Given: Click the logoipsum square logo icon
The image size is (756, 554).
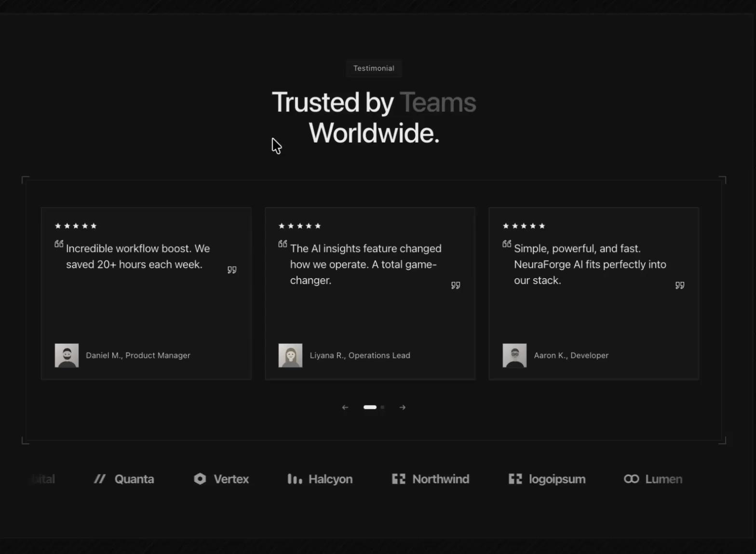Looking at the screenshot, I should pos(515,479).
